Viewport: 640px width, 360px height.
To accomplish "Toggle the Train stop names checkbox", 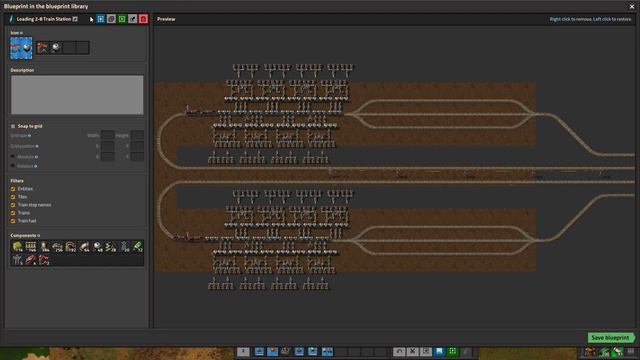I will (x=13, y=205).
